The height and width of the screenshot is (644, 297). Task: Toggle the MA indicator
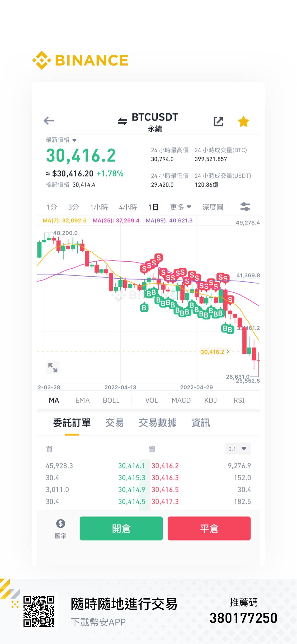tap(54, 400)
